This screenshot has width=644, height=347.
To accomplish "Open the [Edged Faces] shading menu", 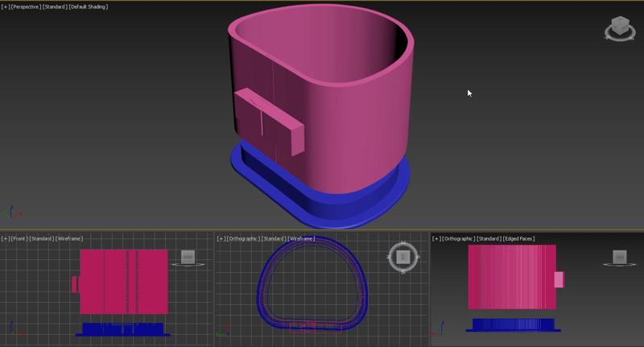I will [x=517, y=238].
